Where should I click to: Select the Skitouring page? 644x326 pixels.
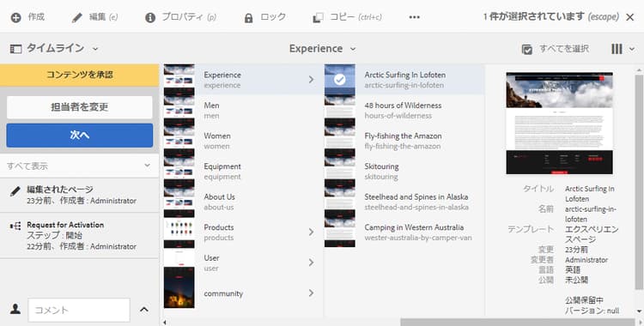coord(404,172)
